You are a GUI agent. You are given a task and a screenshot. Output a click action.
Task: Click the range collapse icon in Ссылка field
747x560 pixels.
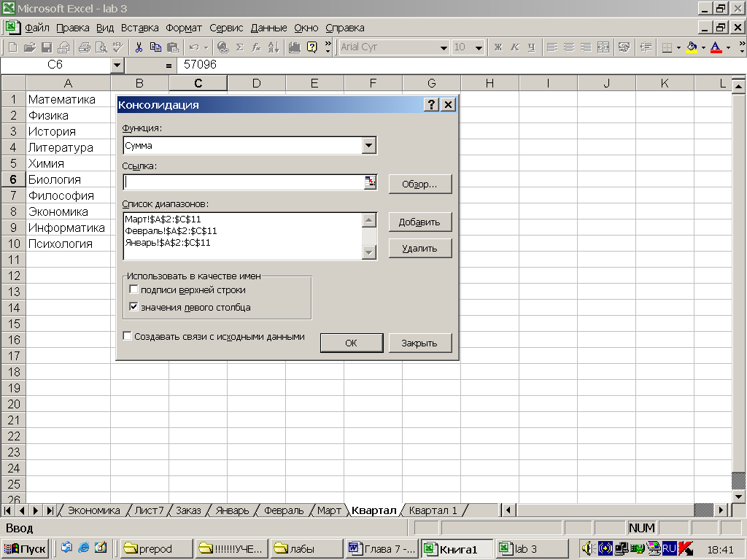tap(370, 182)
